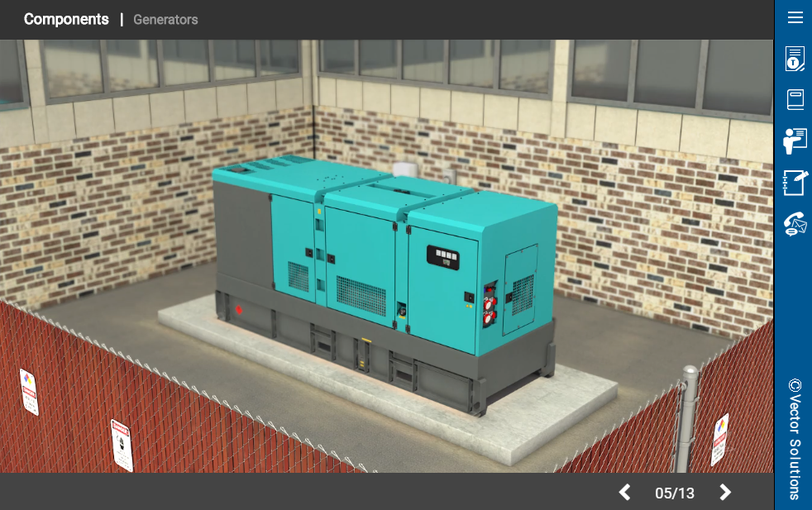Open the instructor presentation panel
The image size is (812, 510).
point(795,141)
